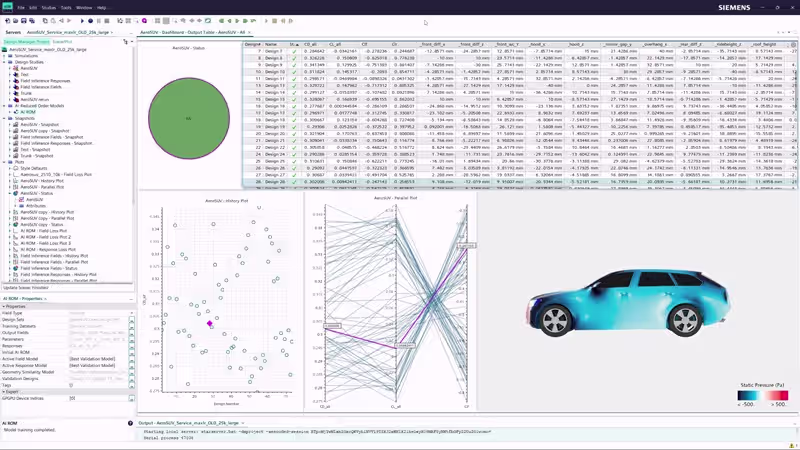Image resolution: width=800 pixels, height=450 pixels.
Task: Open the Field Type dropdown
Action: [132, 313]
